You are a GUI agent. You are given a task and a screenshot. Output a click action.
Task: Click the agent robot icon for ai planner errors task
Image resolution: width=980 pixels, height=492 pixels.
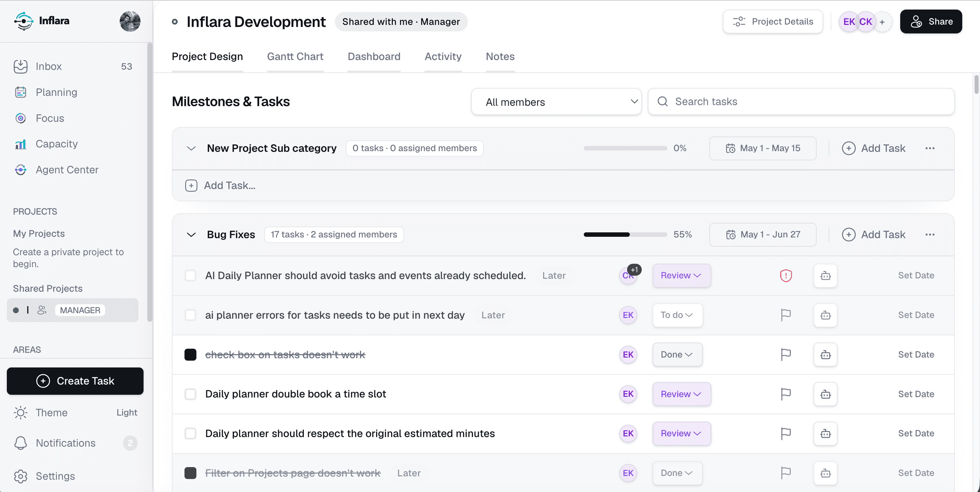825,315
